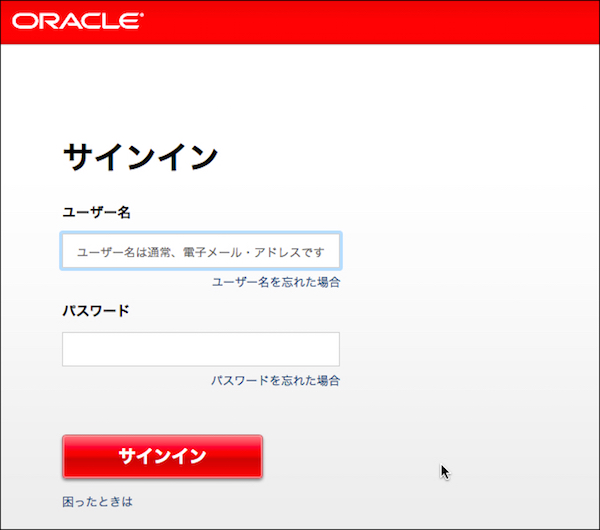Click the right end of the username box
This screenshot has width=600, height=530.
[x=331, y=251]
